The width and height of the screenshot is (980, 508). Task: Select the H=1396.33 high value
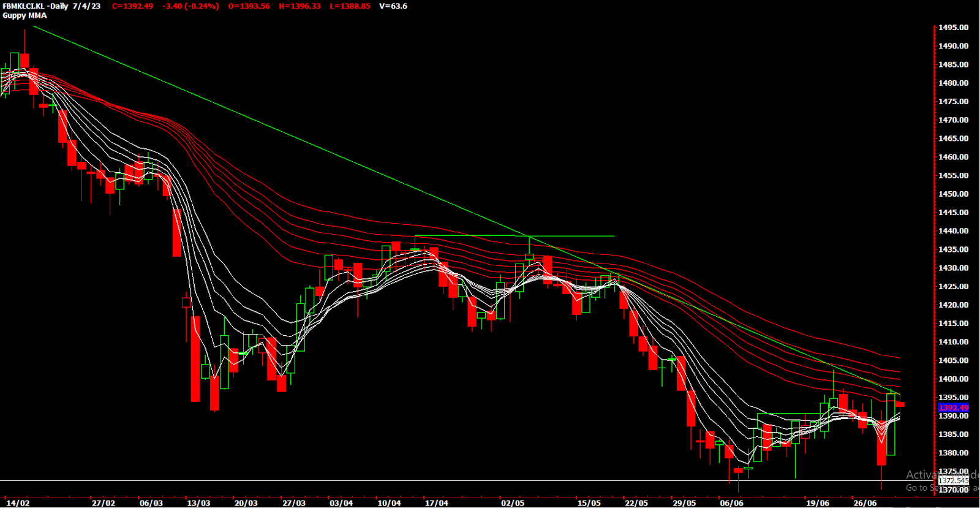tap(300, 6)
